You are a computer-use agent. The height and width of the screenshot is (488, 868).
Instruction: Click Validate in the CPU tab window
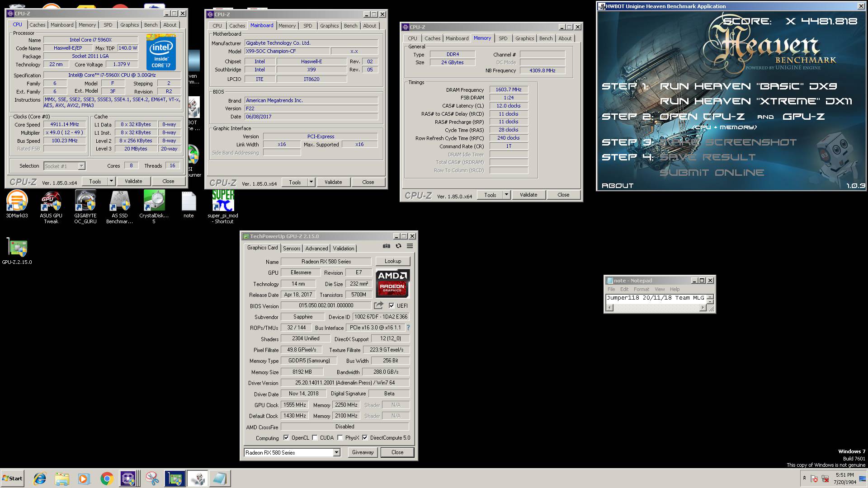click(133, 181)
